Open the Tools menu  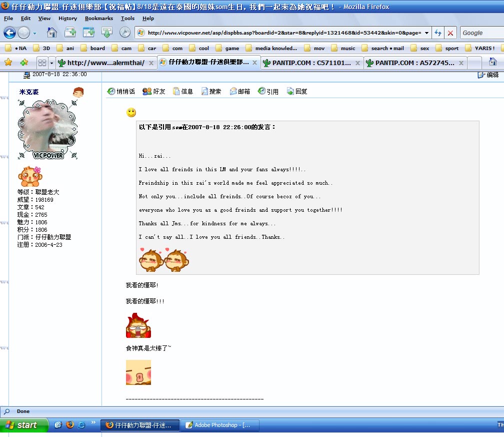click(127, 19)
